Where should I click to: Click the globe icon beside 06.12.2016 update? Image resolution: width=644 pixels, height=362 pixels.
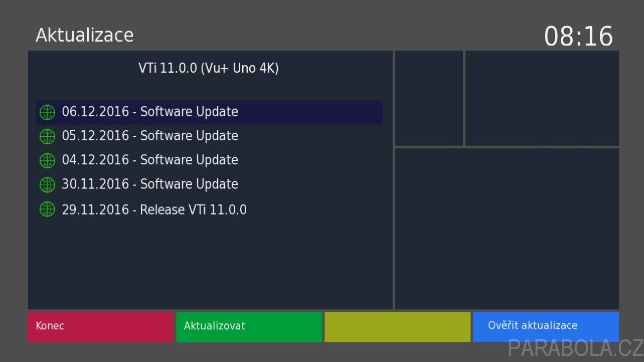pyautogui.click(x=47, y=112)
